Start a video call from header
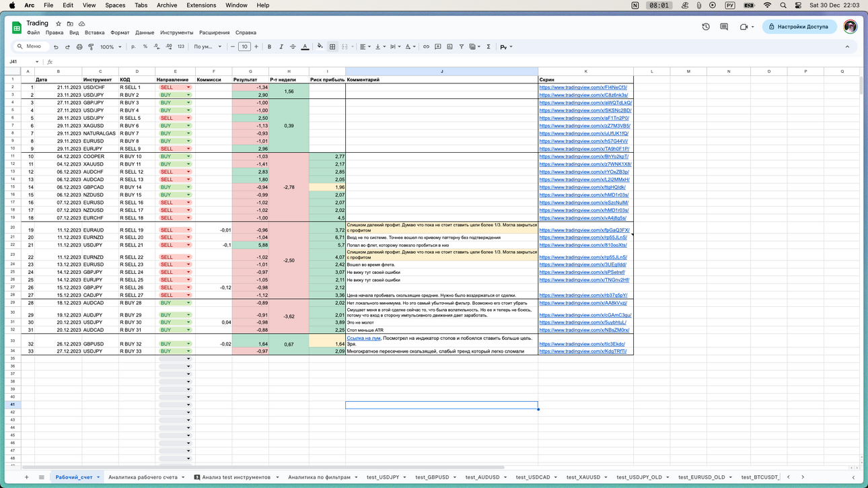868x488 pixels. point(744,27)
